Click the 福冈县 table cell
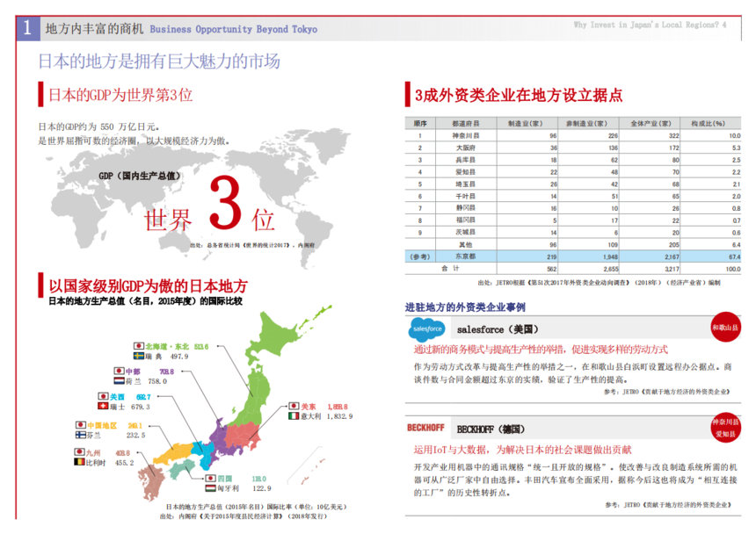Image resolution: width=756 pixels, height=534 pixels. [466, 220]
